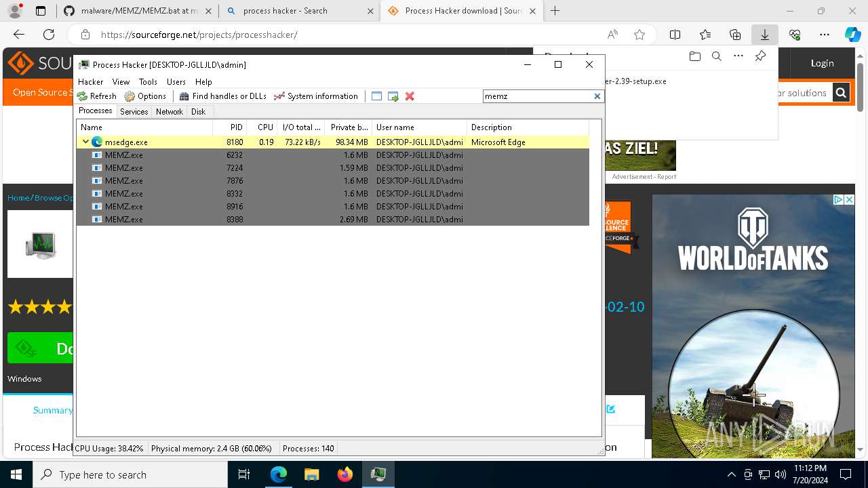Open the Copilot sidebar icon in Edge
The width and height of the screenshot is (868, 488).
coord(852,35)
